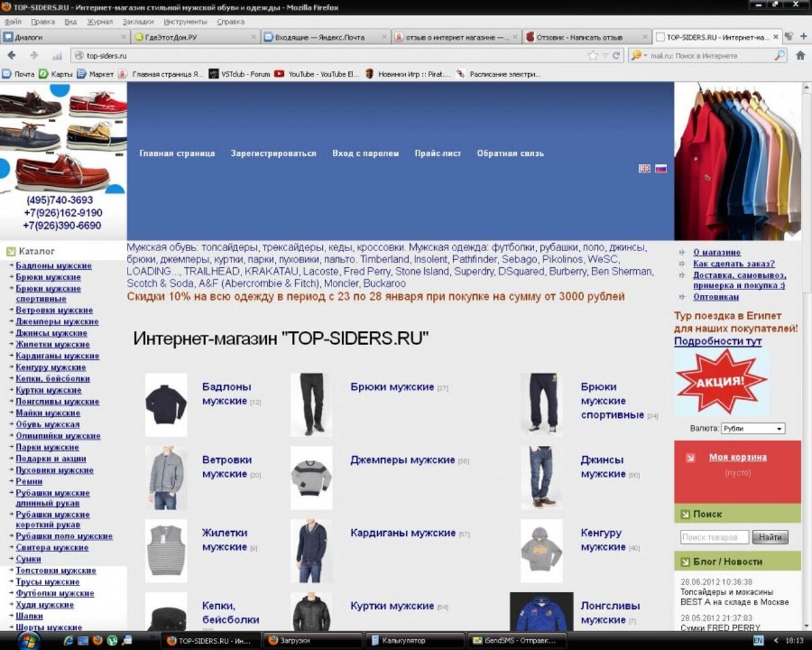The height and width of the screenshot is (650, 812).
Task: Open the О магазине link
Action: coord(717,252)
